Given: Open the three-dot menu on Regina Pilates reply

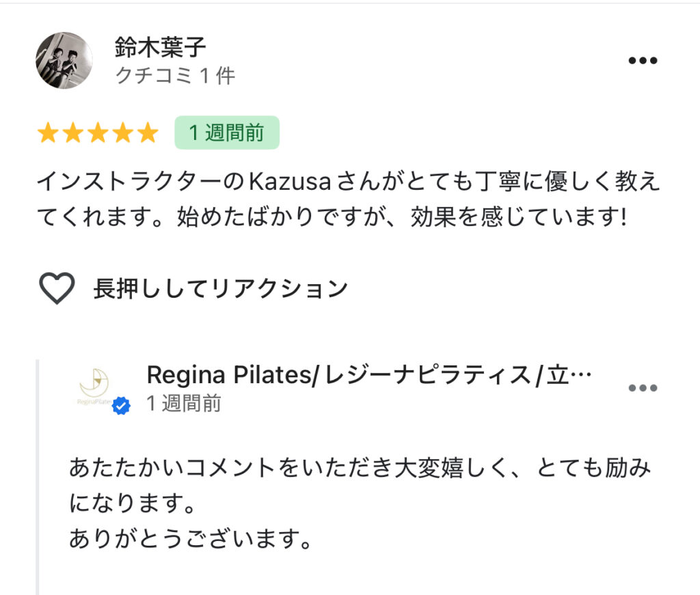Looking at the screenshot, I should pos(643,387).
